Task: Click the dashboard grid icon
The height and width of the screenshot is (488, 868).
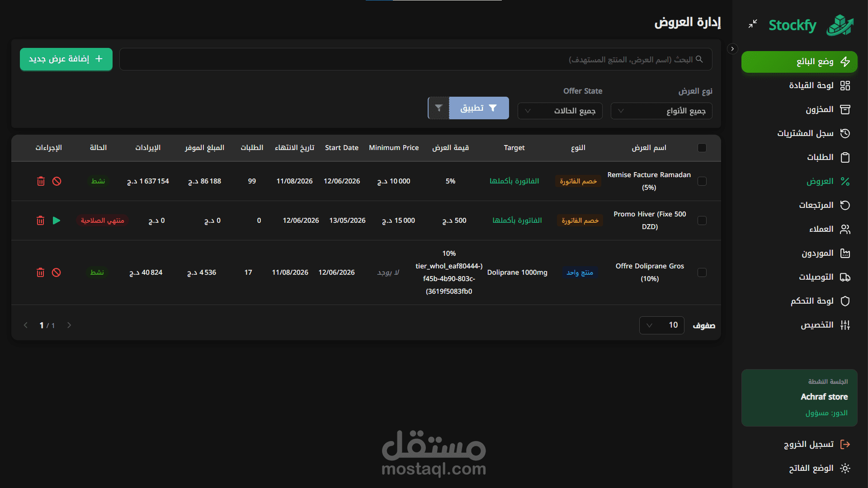Action: click(845, 85)
